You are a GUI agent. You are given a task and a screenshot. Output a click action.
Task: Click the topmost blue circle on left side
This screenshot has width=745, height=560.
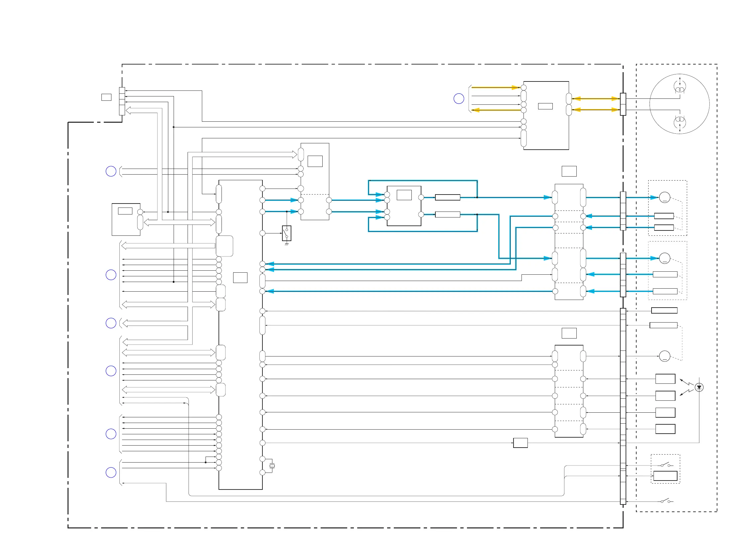coord(111,171)
